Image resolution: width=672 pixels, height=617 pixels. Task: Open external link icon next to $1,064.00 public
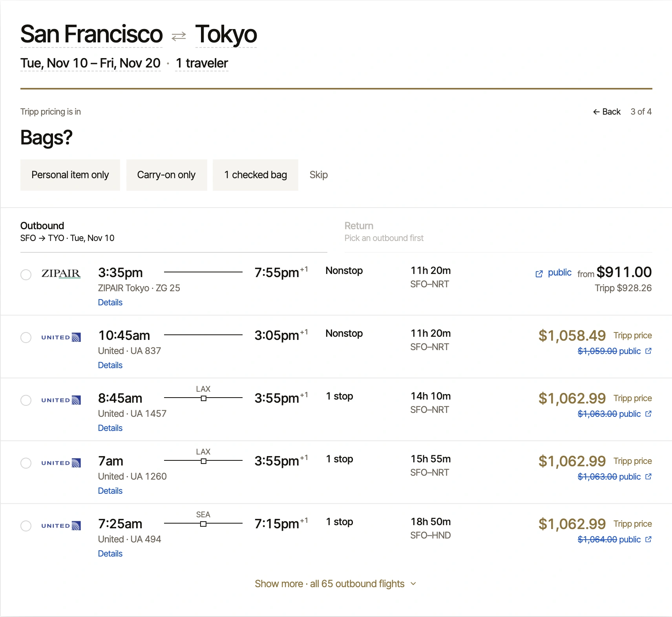[x=648, y=539]
